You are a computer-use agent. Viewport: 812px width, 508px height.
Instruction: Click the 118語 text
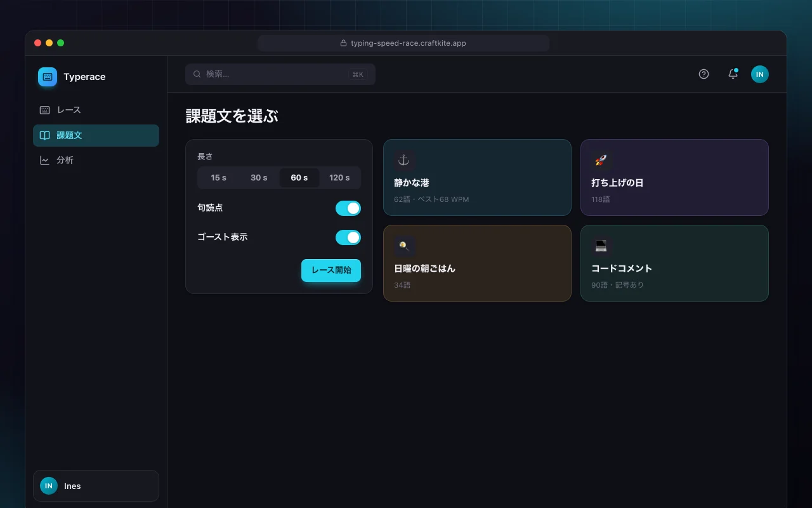[600, 199]
